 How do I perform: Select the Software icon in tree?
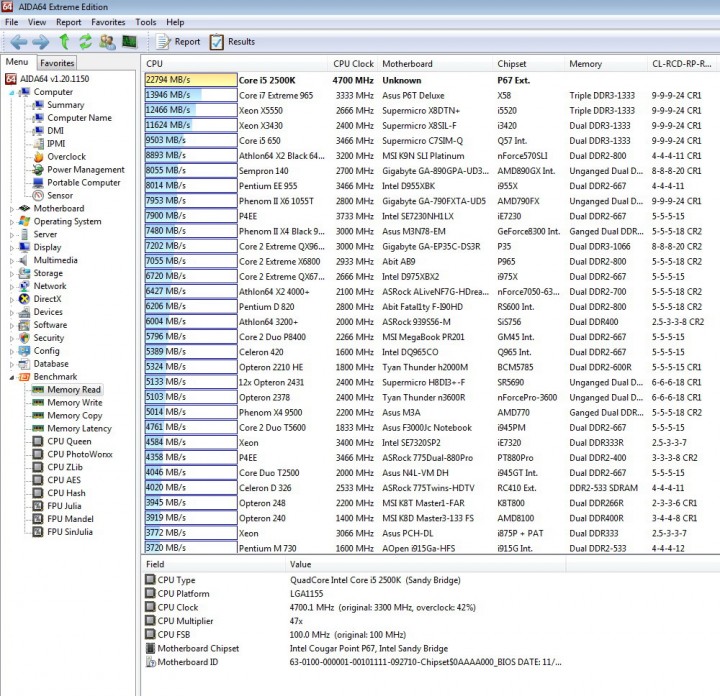(x=24, y=325)
